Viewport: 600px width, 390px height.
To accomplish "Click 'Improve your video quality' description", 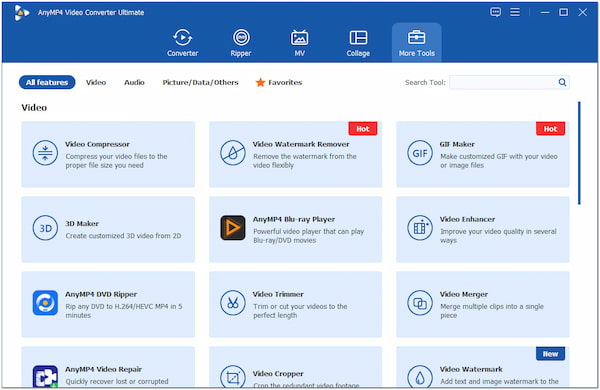I will coord(498,236).
